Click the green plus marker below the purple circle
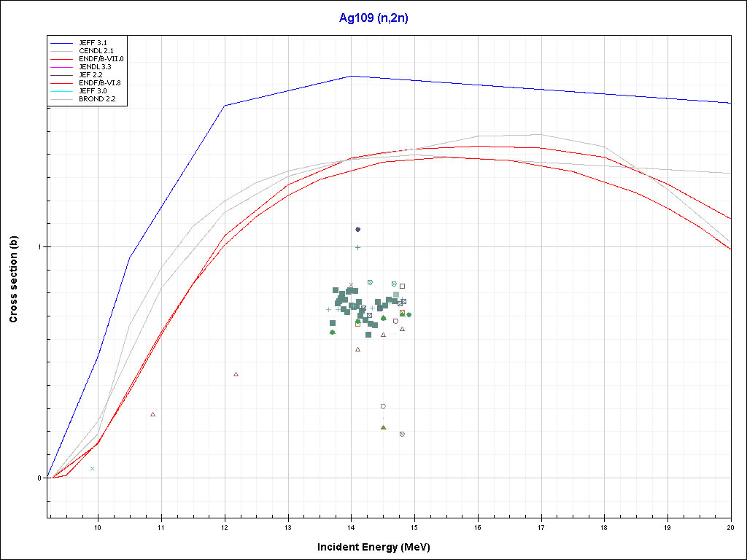 click(x=357, y=247)
